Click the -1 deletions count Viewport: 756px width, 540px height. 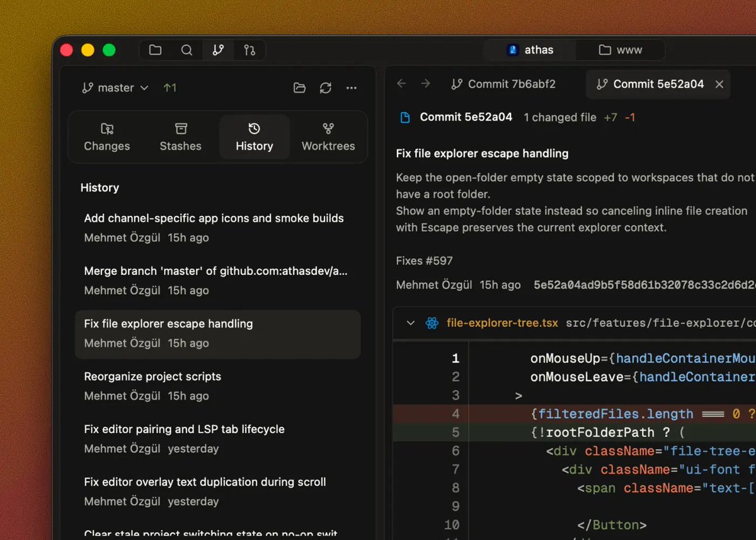(629, 117)
